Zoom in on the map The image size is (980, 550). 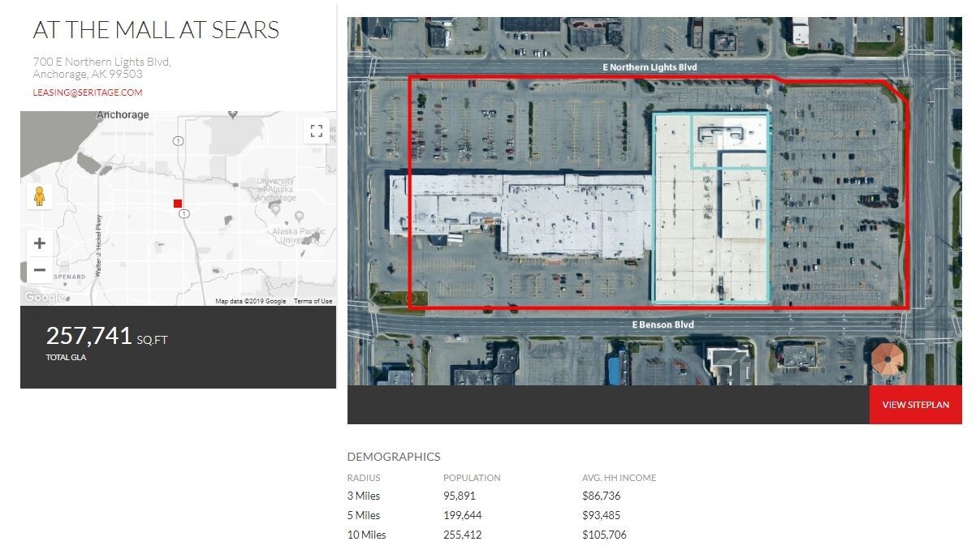tap(39, 243)
